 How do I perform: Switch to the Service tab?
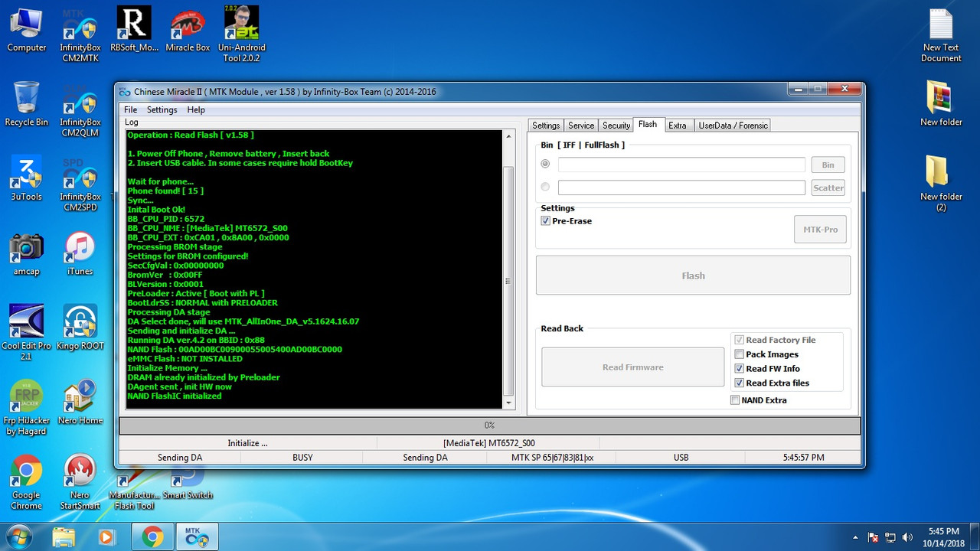click(581, 126)
